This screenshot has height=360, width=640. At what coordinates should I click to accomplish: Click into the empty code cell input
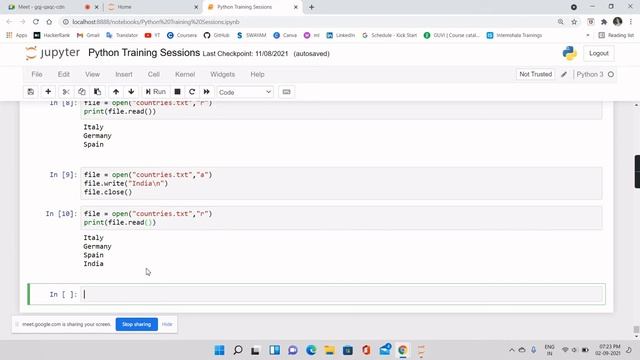341,294
